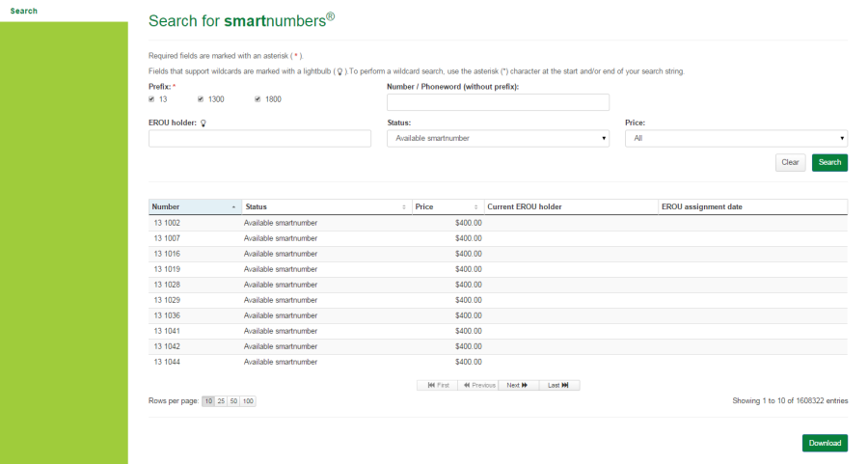This screenshot has height=464, width=868.
Task: Click the First page button
Action: [x=437, y=385]
